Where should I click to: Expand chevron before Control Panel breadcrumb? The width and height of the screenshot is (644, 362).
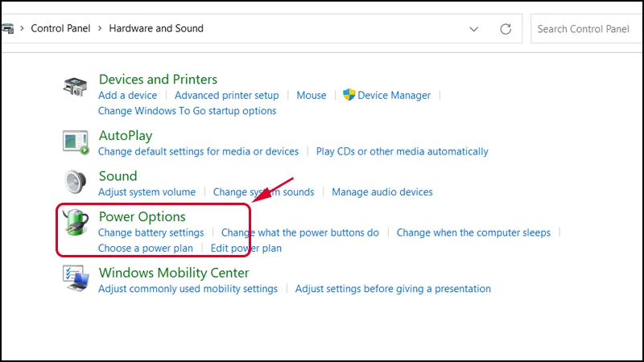coord(23,28)
